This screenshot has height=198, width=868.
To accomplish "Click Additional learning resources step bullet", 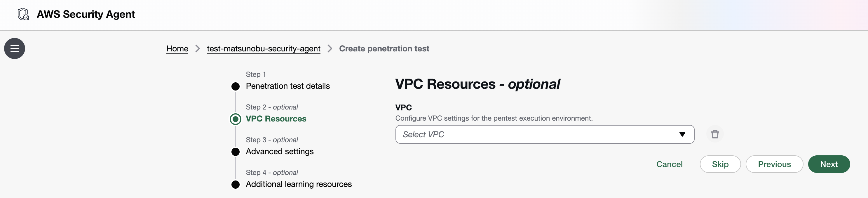I will (x=236, y=185).
